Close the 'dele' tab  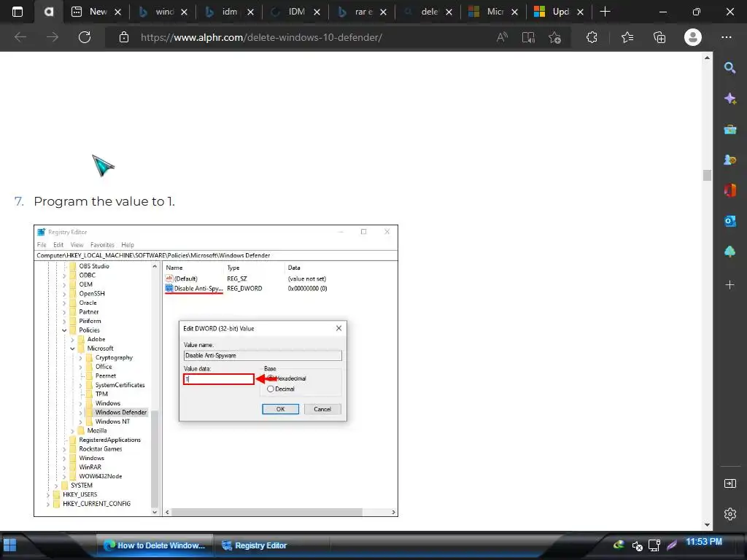click(x=449, y=12)
